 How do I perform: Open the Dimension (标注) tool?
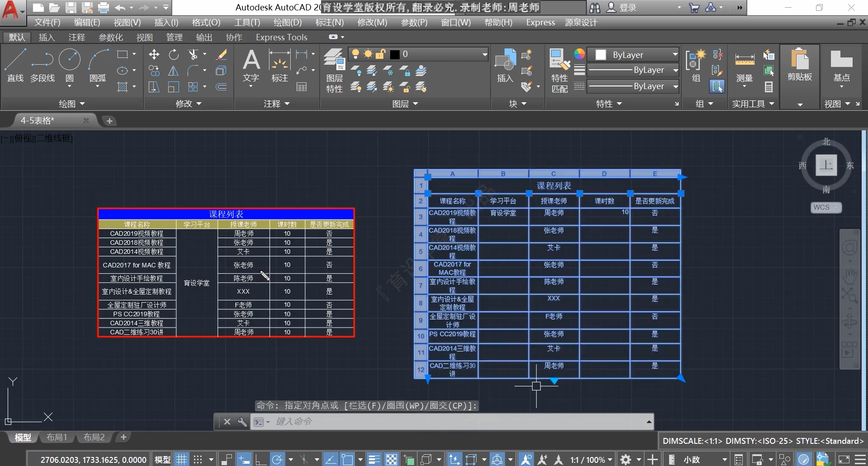pyautogui.click(x=279, y=66)
